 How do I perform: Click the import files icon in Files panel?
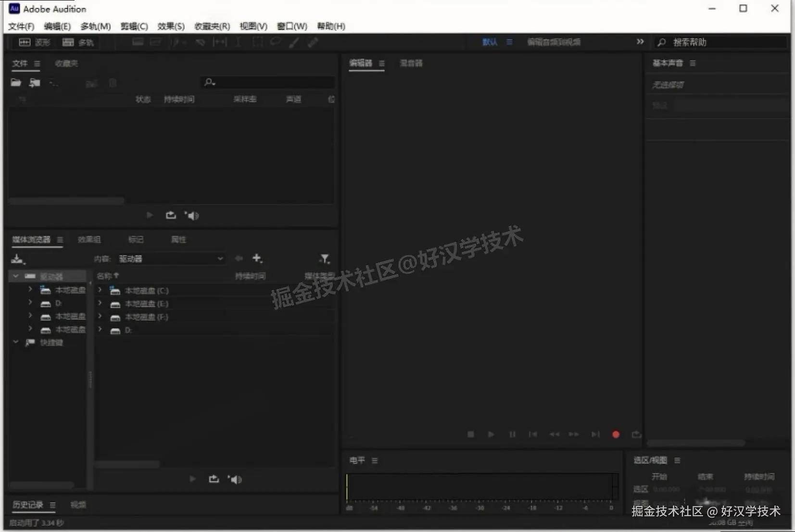[x=34, y=82]
